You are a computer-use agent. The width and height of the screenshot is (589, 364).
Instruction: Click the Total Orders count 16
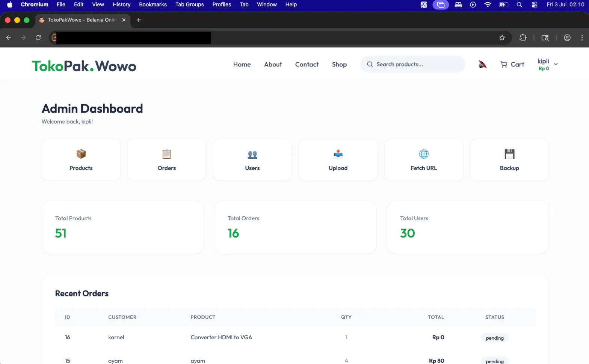233,233
